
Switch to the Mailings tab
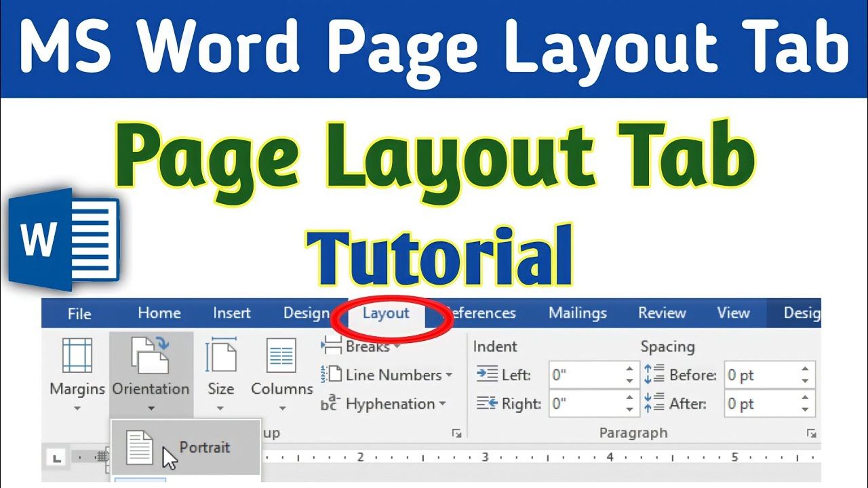click(x=578, y=313)
